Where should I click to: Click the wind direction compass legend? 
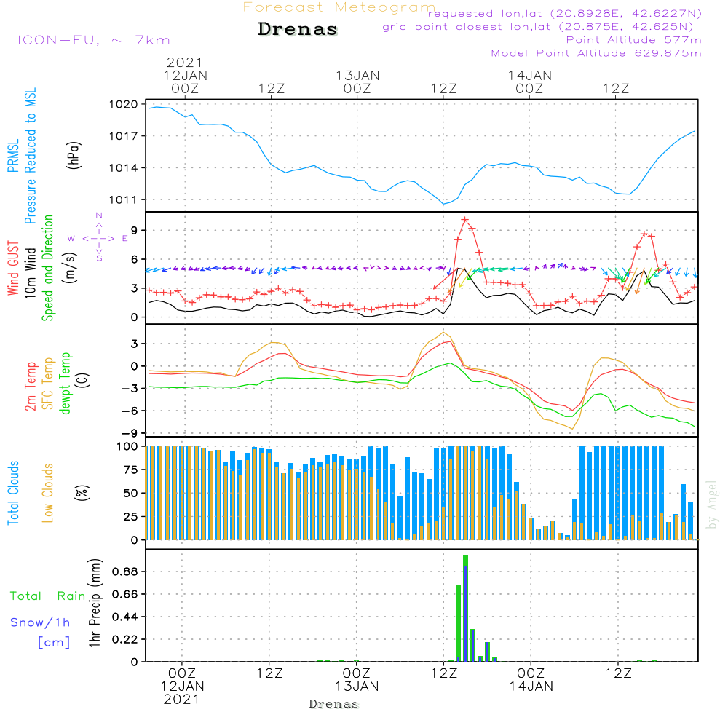tap(98, 238)
